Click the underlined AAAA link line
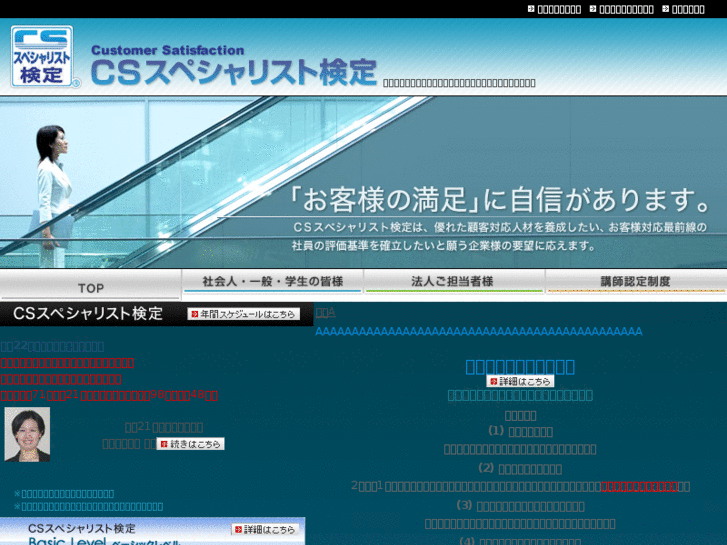Image resolution: width=727 pixels, height=545 pixels. [x=479, y=331]
